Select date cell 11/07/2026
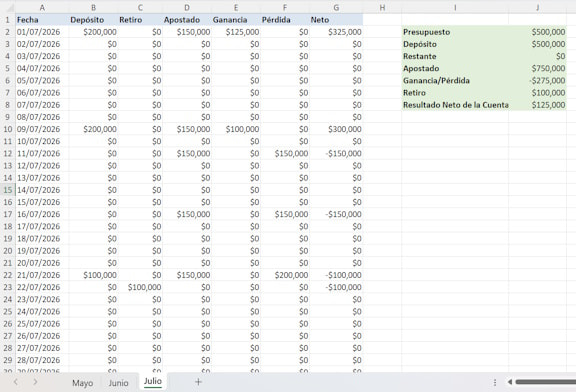The width and height of the screenshot is (576, 392). click(x=42, y=154)
